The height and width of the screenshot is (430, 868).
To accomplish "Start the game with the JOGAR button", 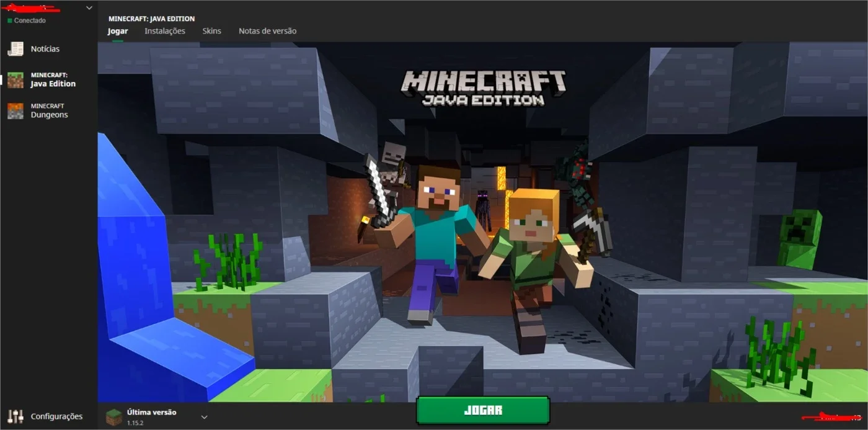I will pyautogui.click(x=483, y=410).
